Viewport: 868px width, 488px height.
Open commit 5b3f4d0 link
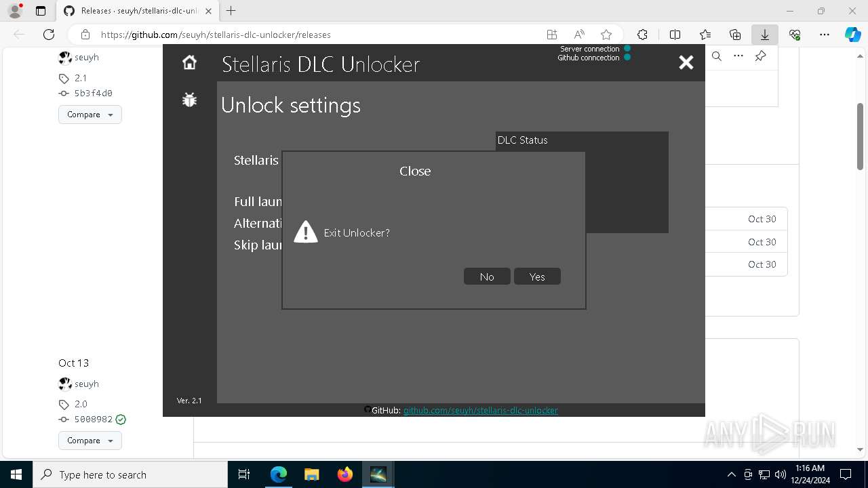pos(93,94)
